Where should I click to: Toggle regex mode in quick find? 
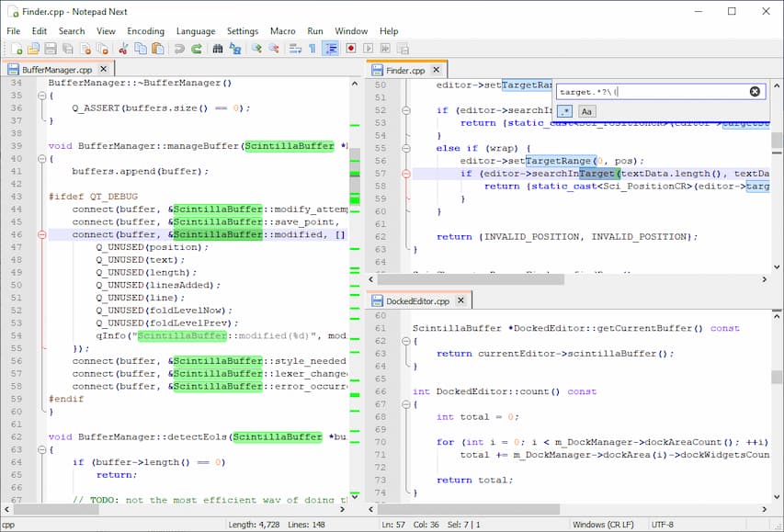(x=564, y=111)
